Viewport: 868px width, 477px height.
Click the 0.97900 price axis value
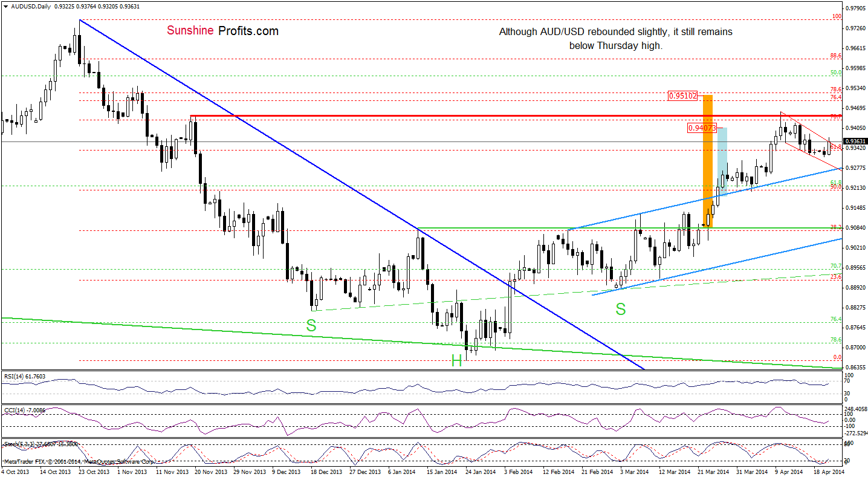tap(857, 8)
